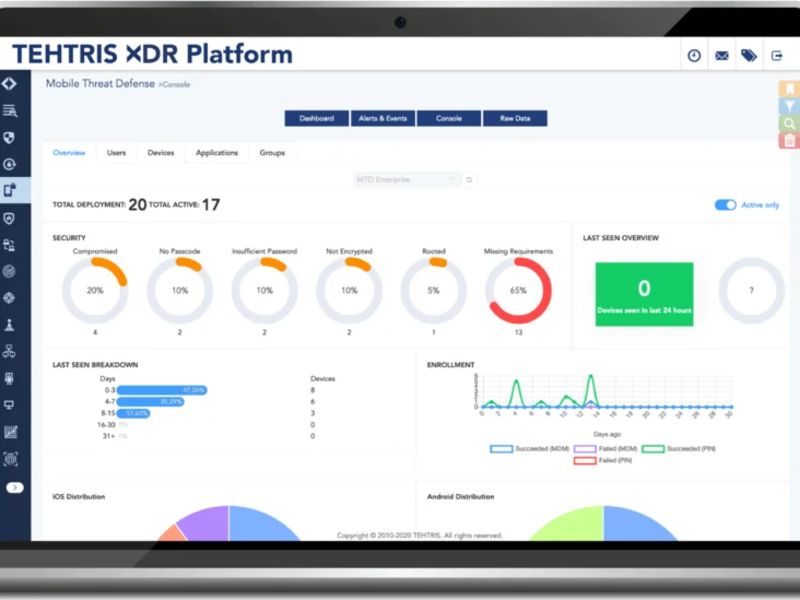Open the robot sidebar icon
Image resolution: width=800 pixels, height=600 pixels.
(x=9, y=378)
